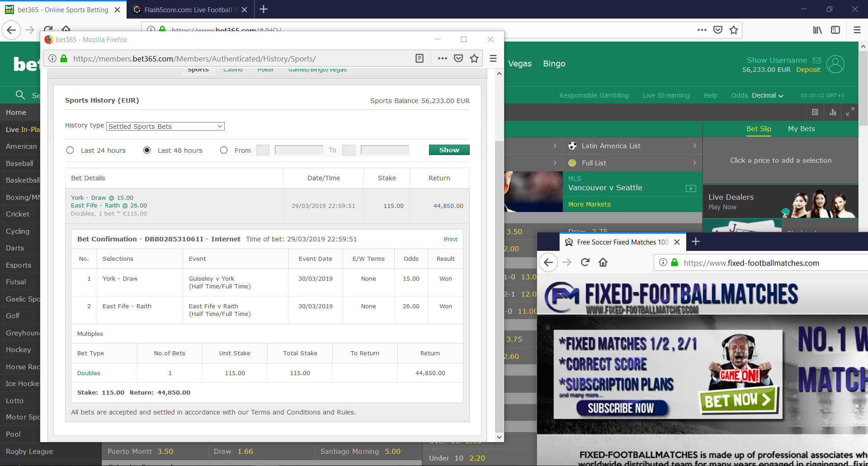Viewport: 868px width, 466px height.
Task: Expand Full List chevron
Action: [695, 163]
